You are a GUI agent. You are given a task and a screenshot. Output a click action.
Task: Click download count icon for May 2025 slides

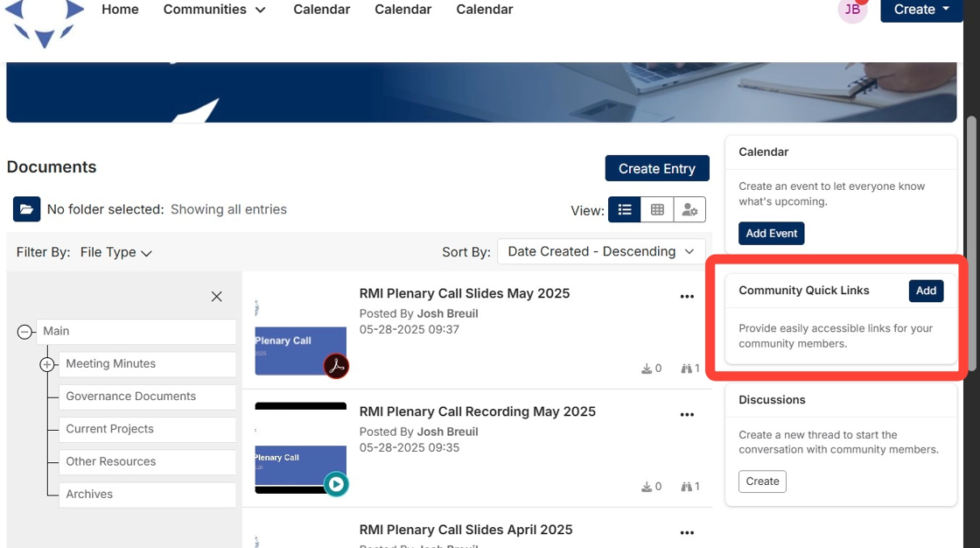click(x=647, y=369)
